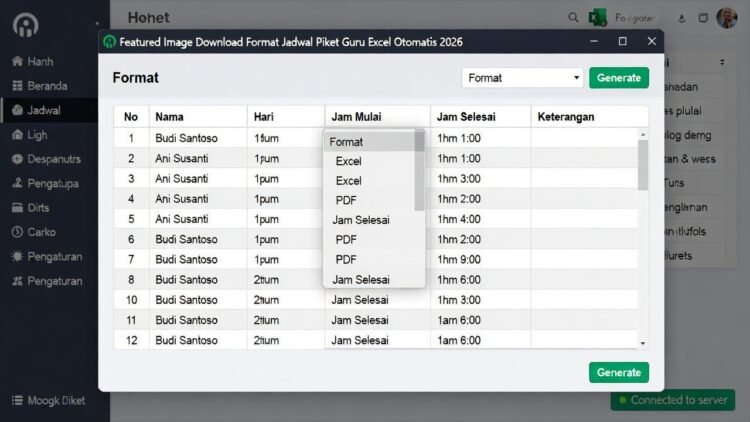The height and width of the screenshot is (422, 750).
Task: Select the Jadwal sidebar icon
Action: (x=18, y=110)
